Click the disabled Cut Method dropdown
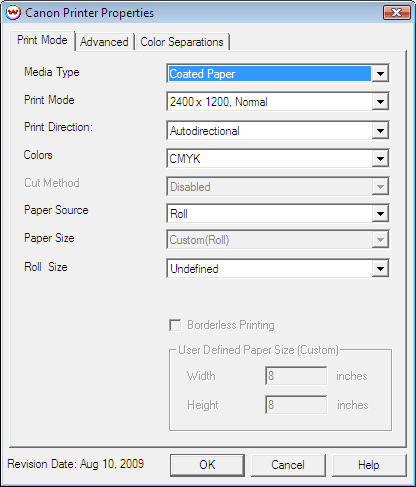The image size is (416, 487). coord(278,187)
